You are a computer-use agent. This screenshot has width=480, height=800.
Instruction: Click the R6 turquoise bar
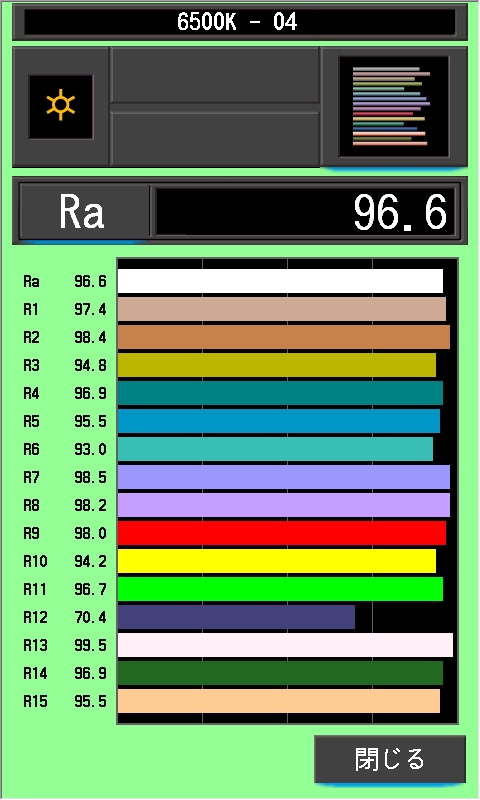(x=275, y=449)
